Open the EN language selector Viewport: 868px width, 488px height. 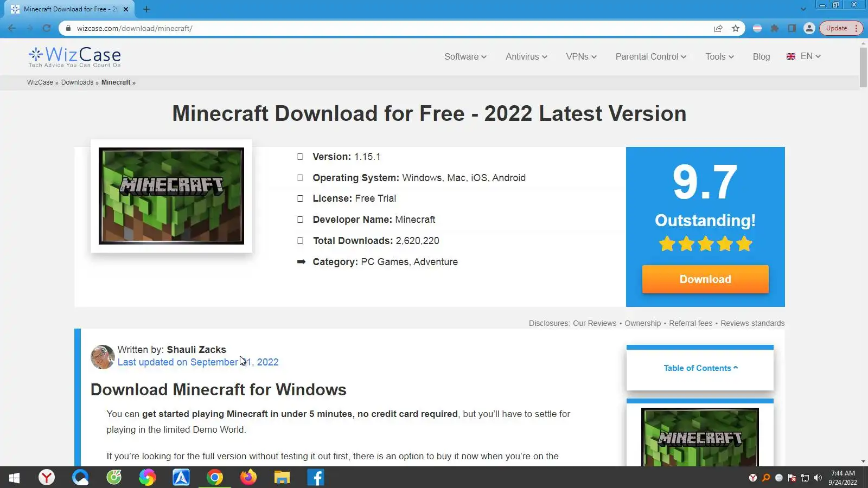point(804,56)
